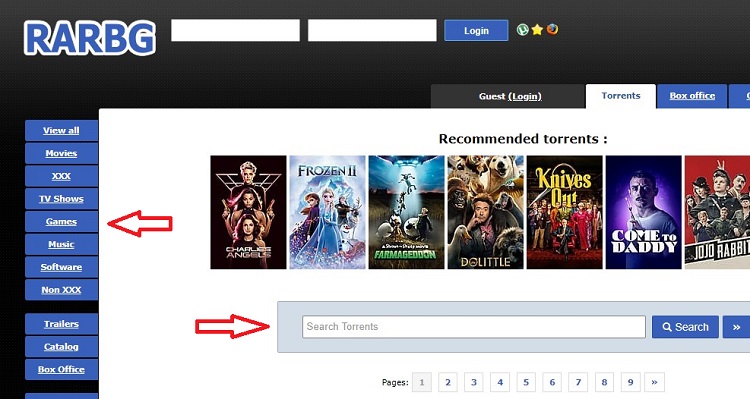Click the blue Login button

tap(476, 31)
